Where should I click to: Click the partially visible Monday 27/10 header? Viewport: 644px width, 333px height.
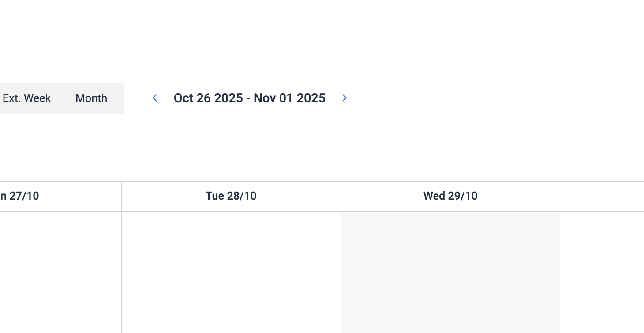tap(20, 196)
